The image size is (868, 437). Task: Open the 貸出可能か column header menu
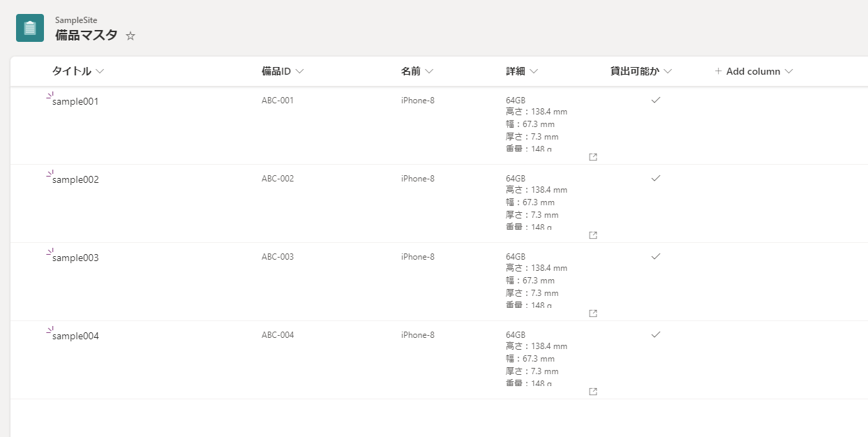(641, 71)
